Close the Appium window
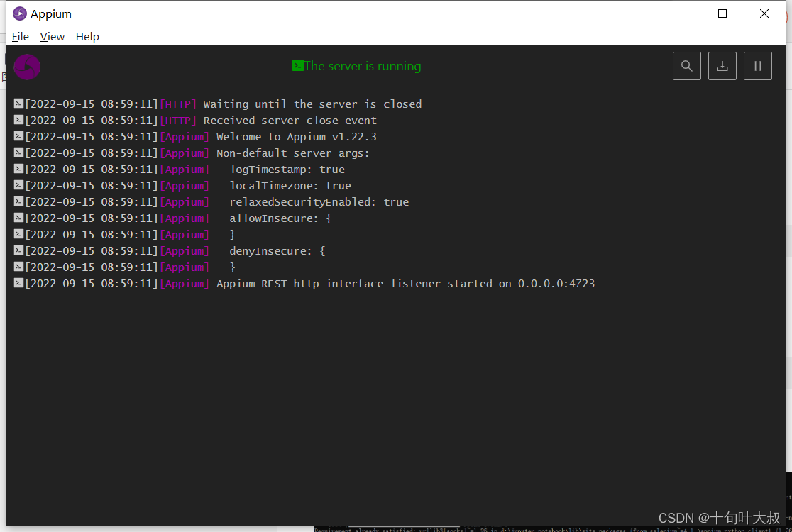This screenshot has width=792, height=532. point(764,13)
